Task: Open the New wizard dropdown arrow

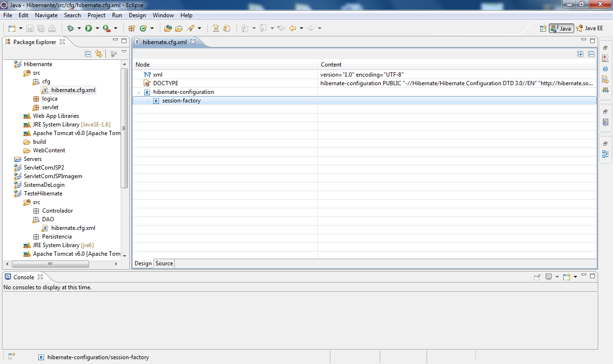Action: [21, 28]
